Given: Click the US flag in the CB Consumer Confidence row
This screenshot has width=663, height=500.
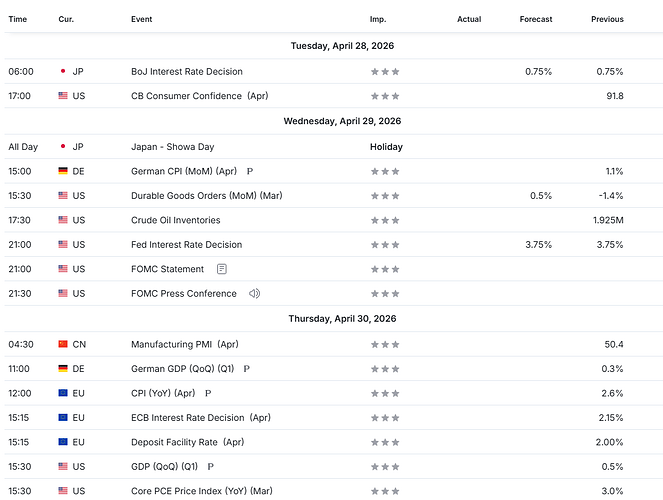Looking at the screenshot, I should coord(63,96).
